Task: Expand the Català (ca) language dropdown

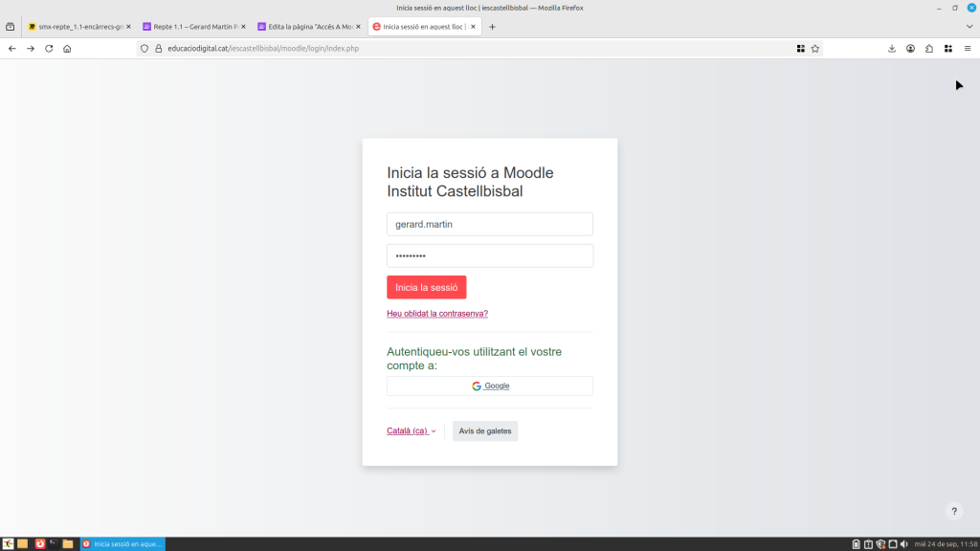Action: (x=411, y=431)
